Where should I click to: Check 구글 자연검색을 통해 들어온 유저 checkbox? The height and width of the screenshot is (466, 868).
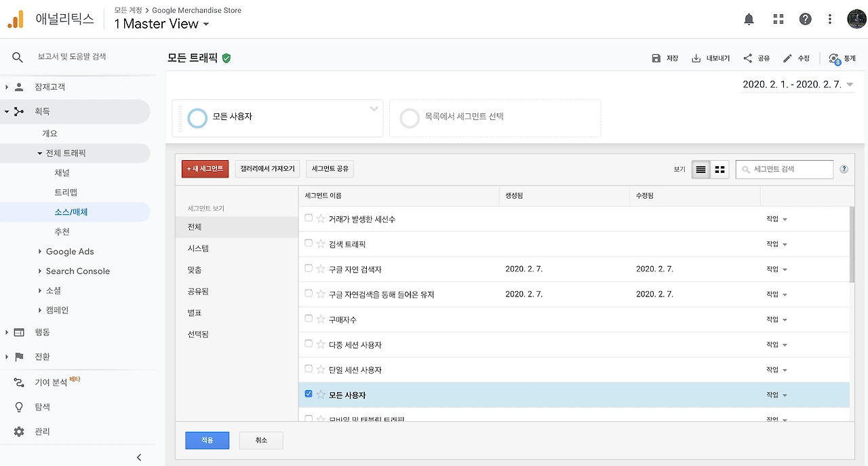tap(309, 294)
